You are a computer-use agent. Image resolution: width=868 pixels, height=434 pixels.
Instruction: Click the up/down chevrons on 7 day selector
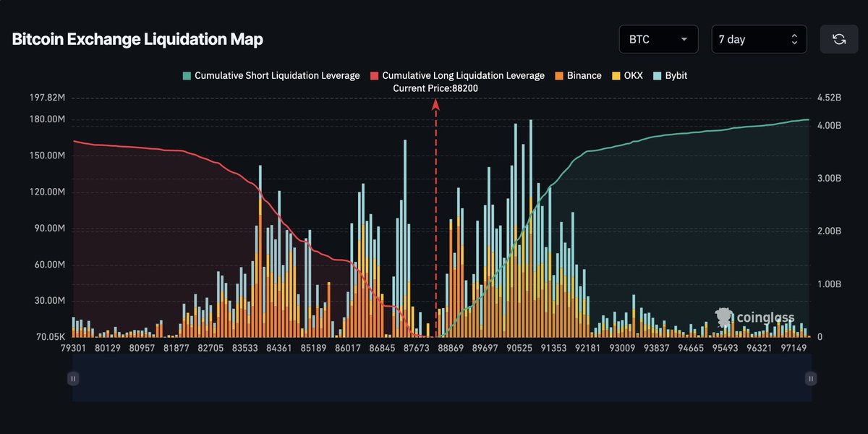(794, 39)
